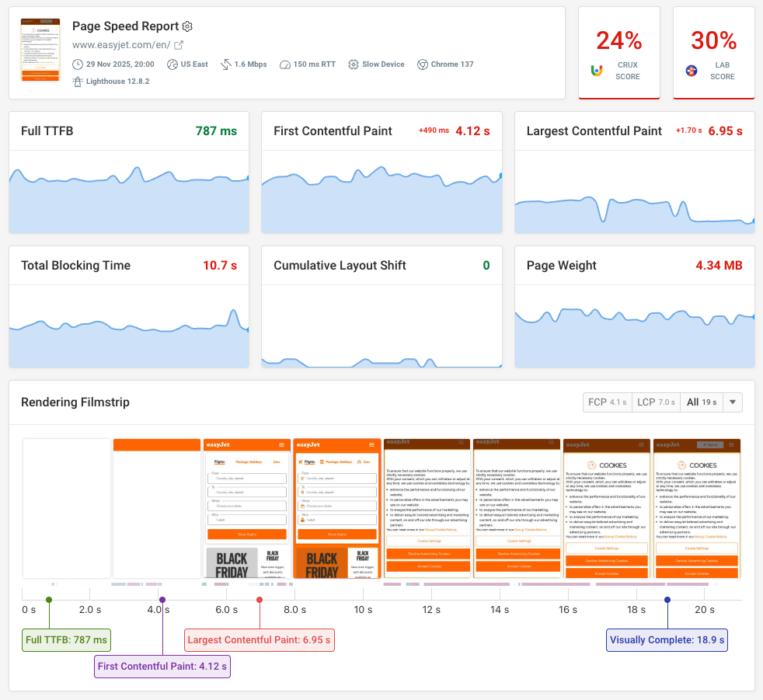
Task: Click the Chrome logo under the CRUX score
Action: click(597, 70)
